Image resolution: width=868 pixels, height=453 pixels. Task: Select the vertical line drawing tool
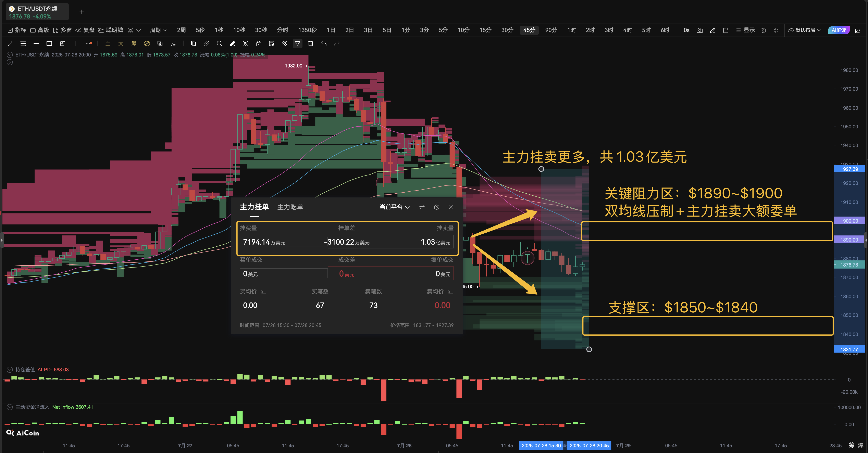pos(75,43)
